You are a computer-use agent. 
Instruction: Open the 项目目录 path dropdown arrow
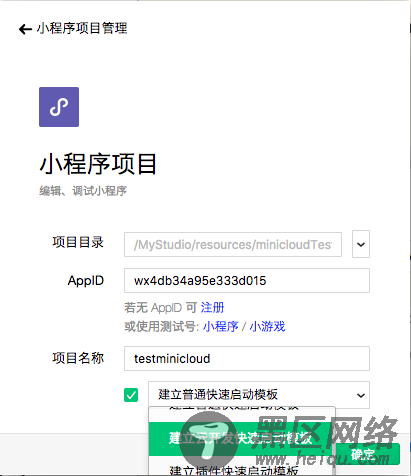[x=361, y=244]
